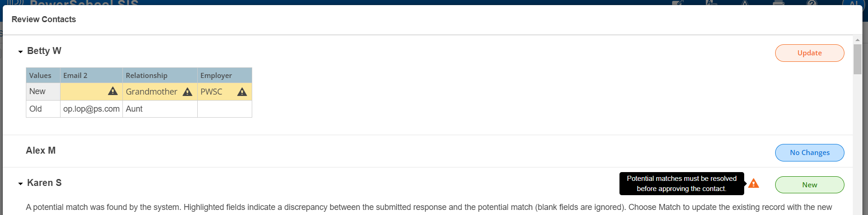Click the Alex M contact name
The height and width of the screenshot is (215, 868).
41,150
